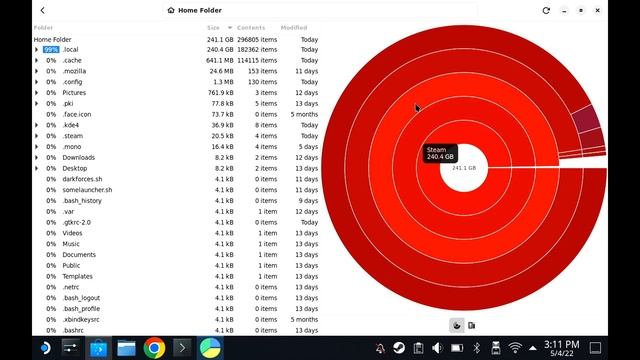Screen dimensions: 640x360
Task: Select the Public row
Action: pyautogui.click(x=176, y=265)
